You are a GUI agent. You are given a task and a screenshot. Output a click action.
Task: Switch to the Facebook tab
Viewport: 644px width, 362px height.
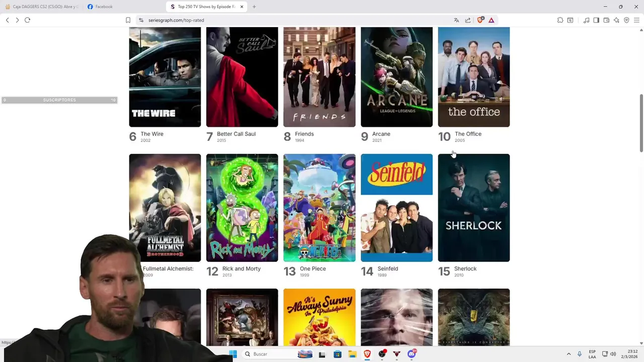(124, 7)
